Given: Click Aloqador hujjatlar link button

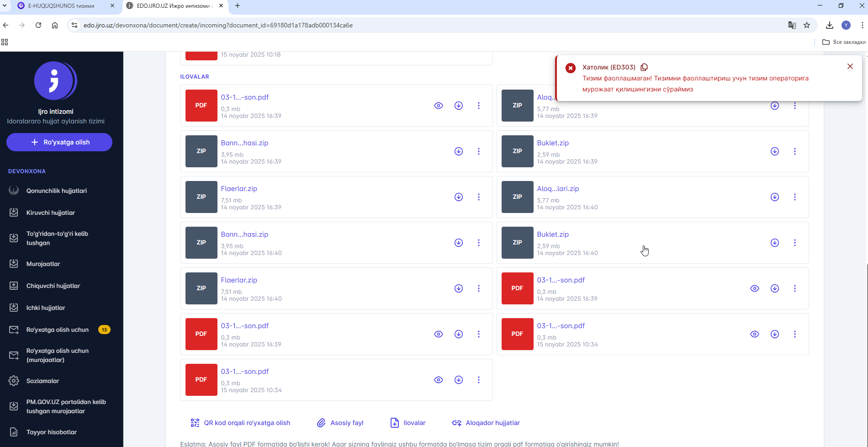Looking at the screenshot, I should 486,423.
